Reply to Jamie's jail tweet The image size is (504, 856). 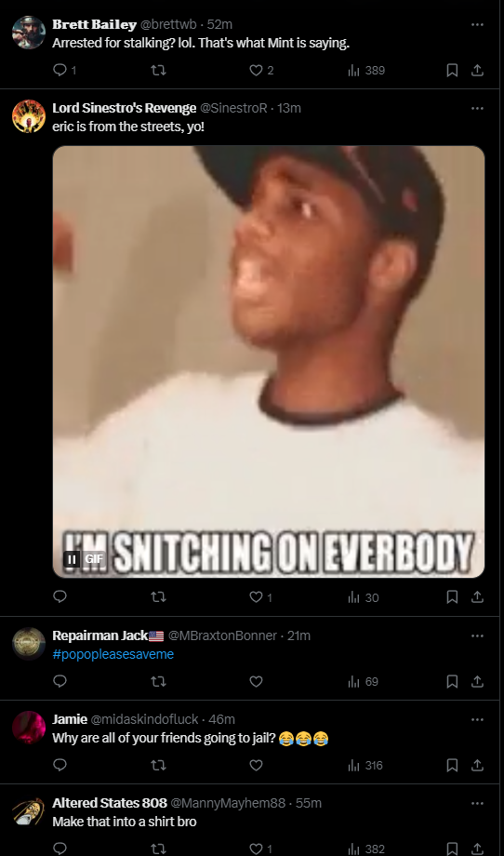[60, 766]
